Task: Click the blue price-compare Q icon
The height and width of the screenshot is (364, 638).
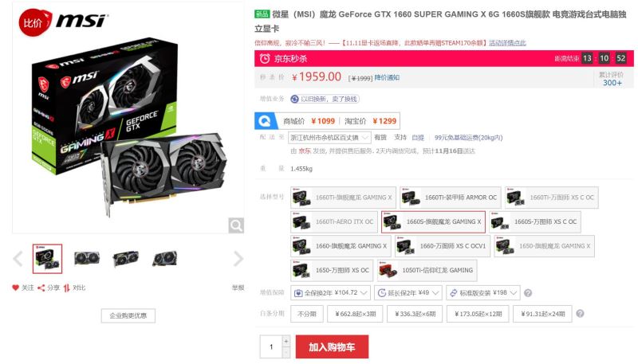Action: point(265,121)
